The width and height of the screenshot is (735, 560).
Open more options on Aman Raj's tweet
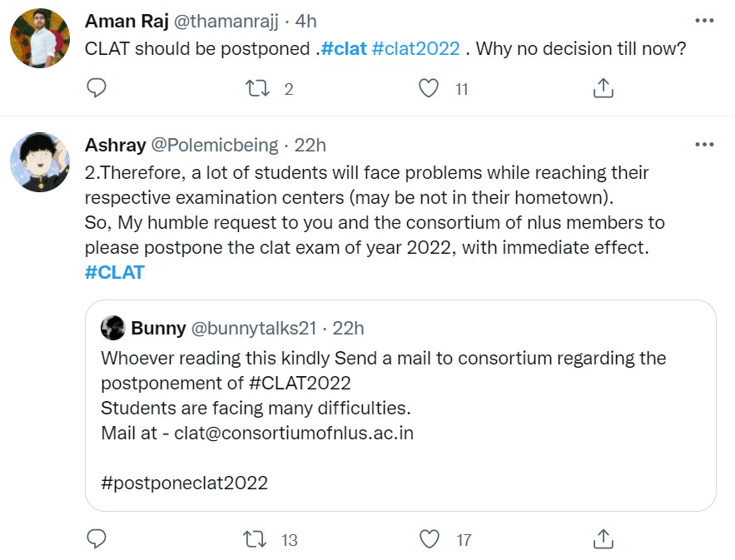704,21
